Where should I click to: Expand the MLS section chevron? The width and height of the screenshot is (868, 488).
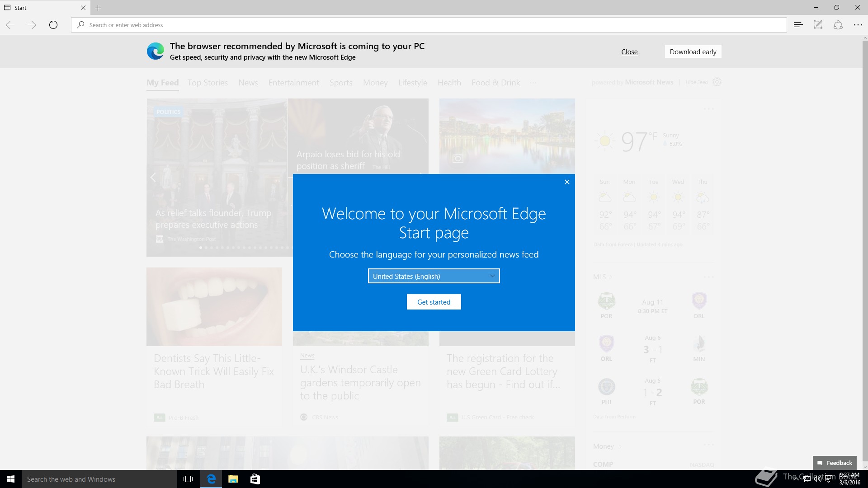(611, 277)
